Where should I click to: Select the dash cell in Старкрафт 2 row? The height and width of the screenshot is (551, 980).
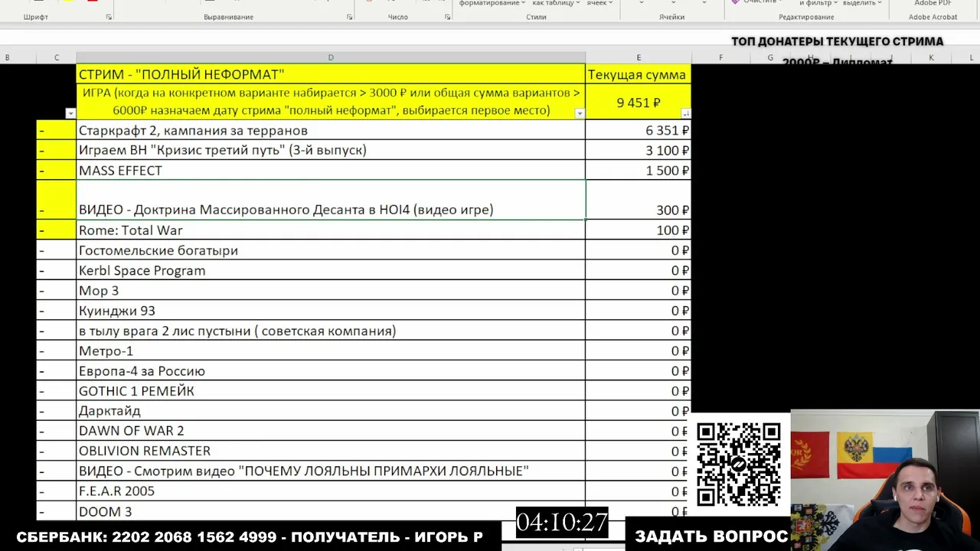click(57, 130)
